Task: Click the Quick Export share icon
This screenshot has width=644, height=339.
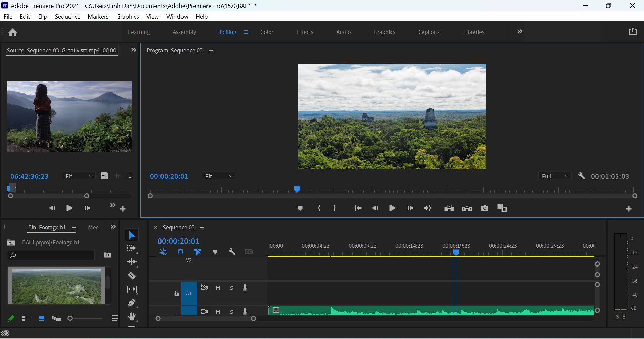Action: click(633, 32)
